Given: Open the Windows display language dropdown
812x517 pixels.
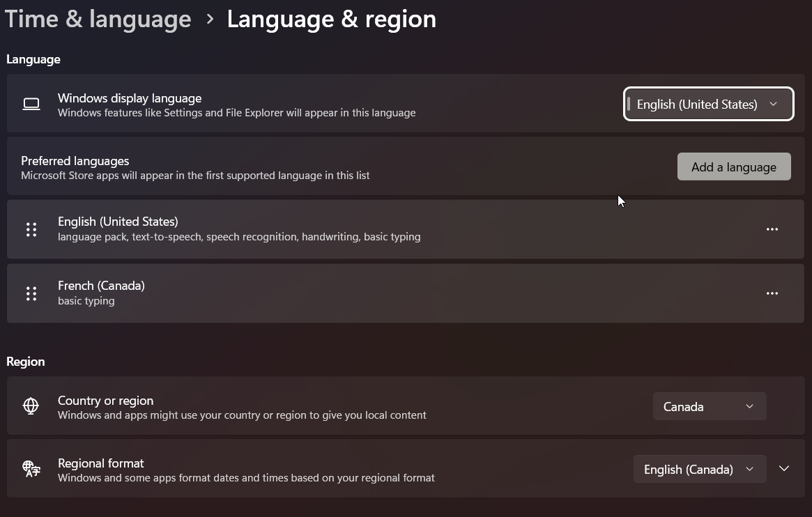Looking at the screenshot, I should point(708,103).
